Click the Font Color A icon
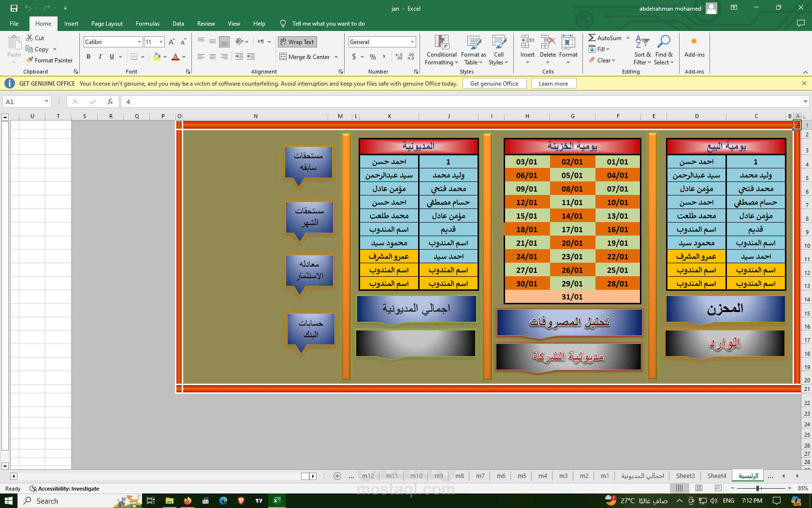 (175, 57)
